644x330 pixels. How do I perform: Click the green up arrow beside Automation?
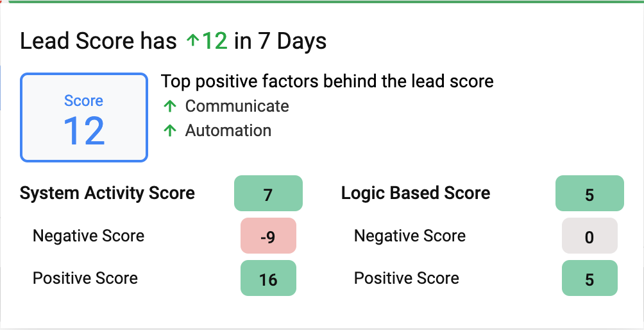[170, 131]
